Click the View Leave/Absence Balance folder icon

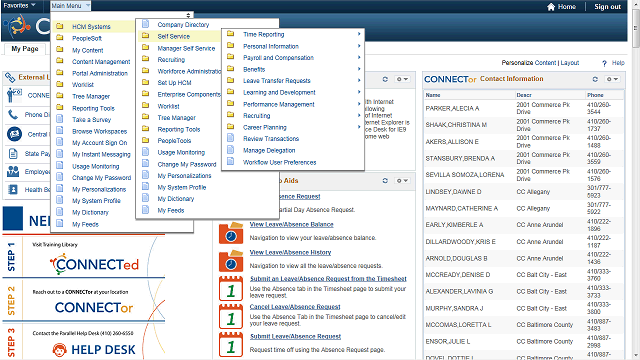coord(231,233)
